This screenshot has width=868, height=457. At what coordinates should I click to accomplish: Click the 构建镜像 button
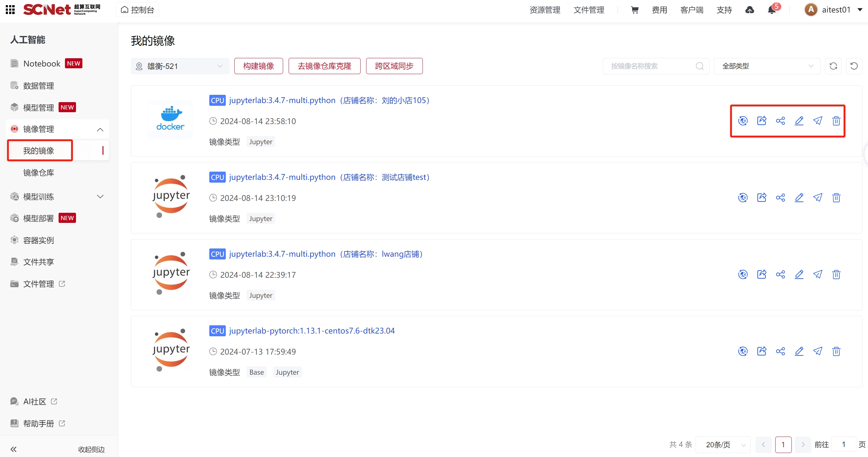click(258, 66)
